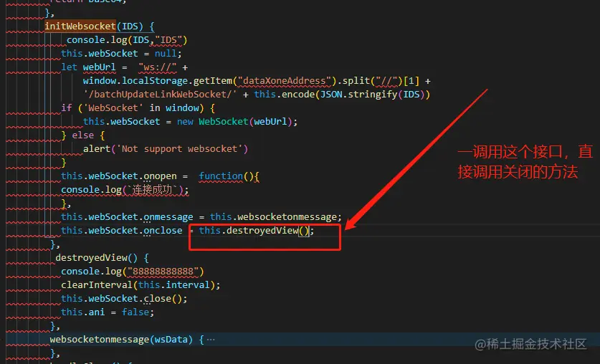Click the close() method call
The width and height of the screenshot is (600, 364).
coord(163,299)
